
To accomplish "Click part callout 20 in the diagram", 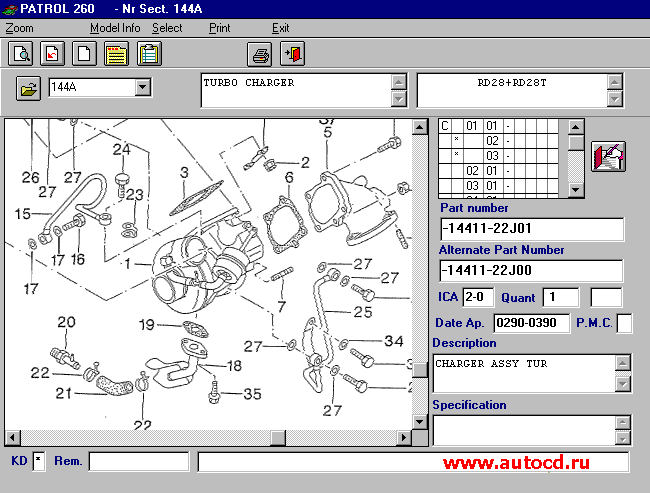I will coord(66,322).
